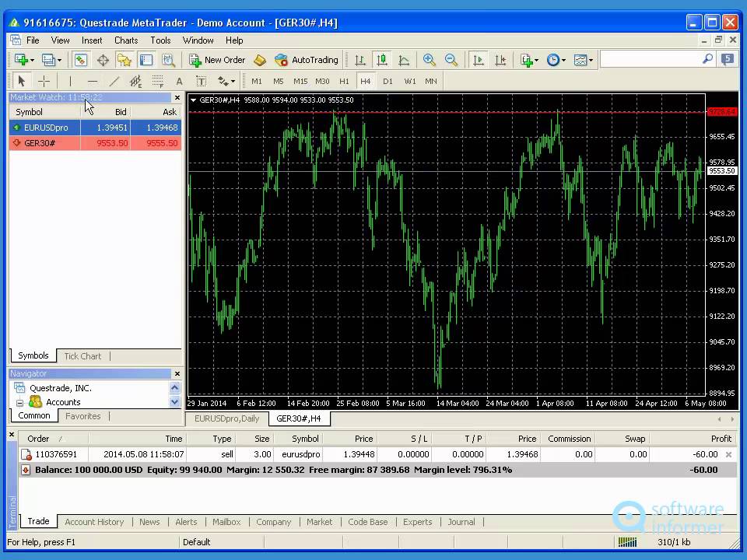Viewport: 747px width, 560px height.
Task: Open the Tools menu
Action: [160, 40]
